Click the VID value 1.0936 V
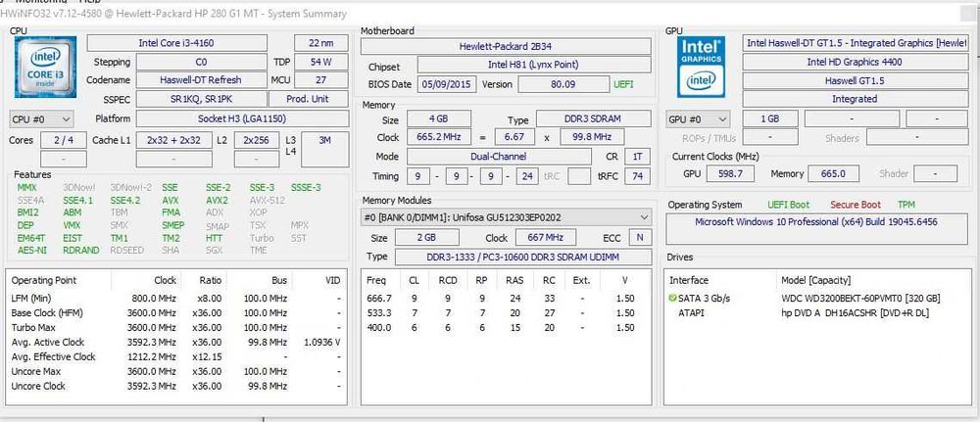 320,342
